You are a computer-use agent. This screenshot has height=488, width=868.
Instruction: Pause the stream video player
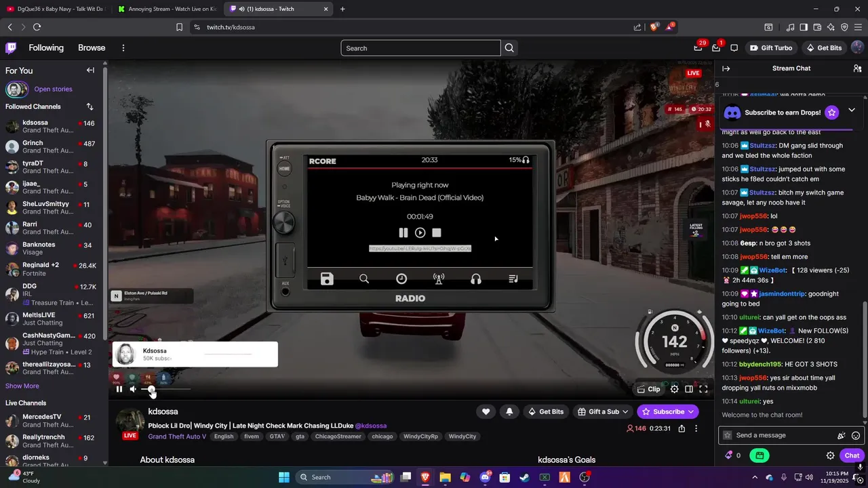119,389
